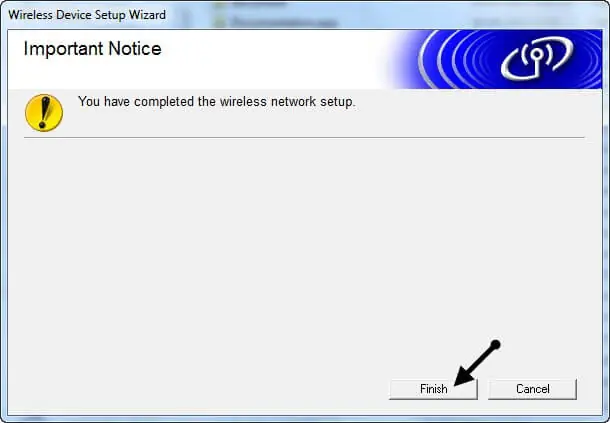Viewport: 610px width, 423px height.
Task: Click the horizontal separator line below message
Action: click(304, 137)
